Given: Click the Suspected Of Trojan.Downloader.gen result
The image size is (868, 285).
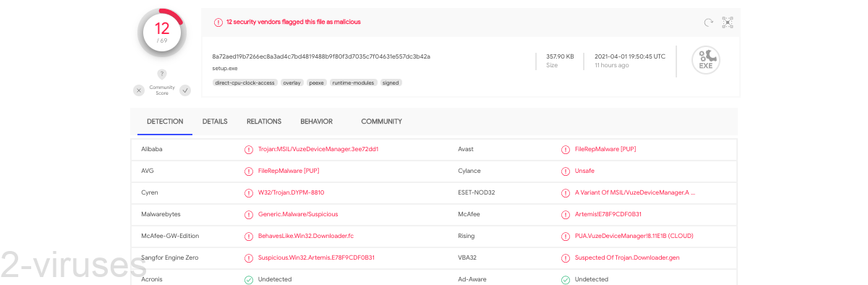Looking at the screenshot, I should point(627,258).
